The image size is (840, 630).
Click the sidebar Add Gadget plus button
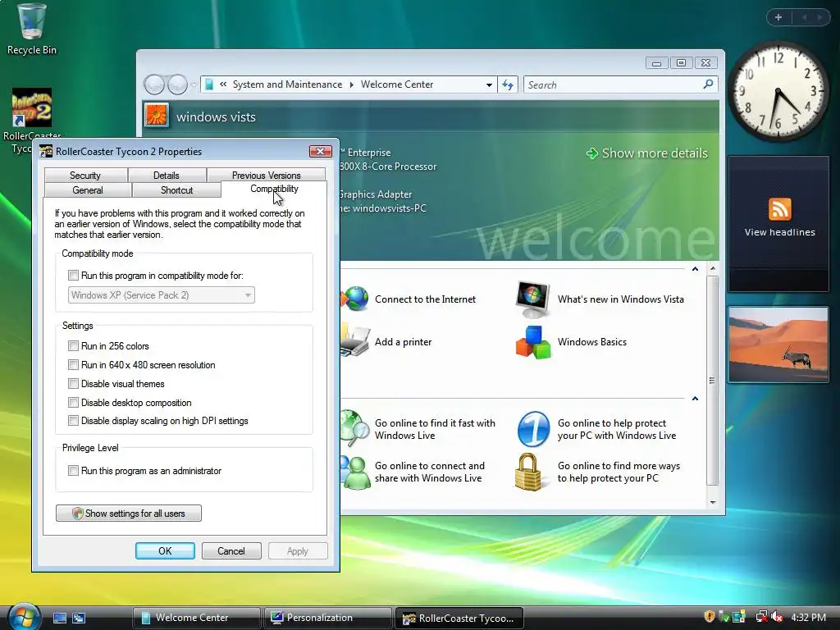(x=778, y=17)
